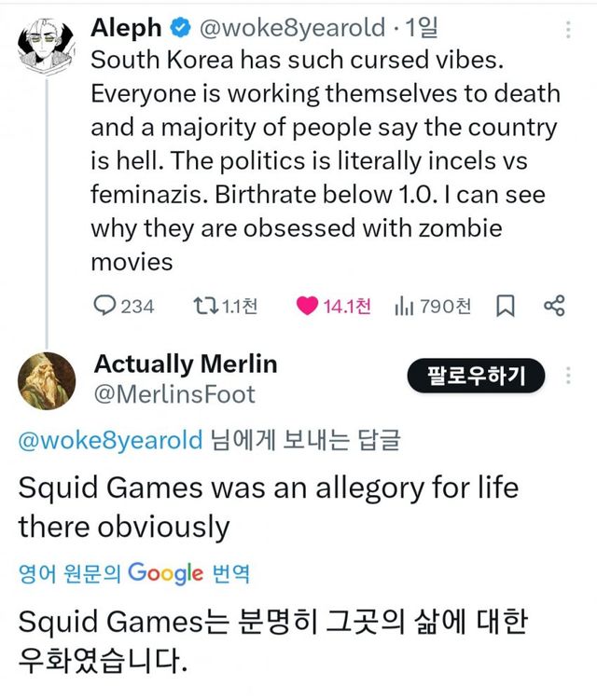Open the Aleph display name
Viewport: 597px width, 700px height.
click(126, 29)
